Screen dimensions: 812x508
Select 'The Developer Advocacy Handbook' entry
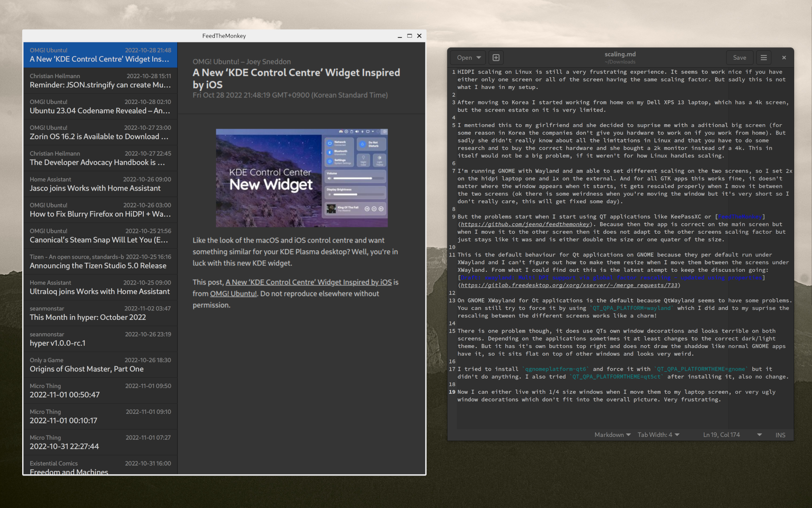point(100,159)
